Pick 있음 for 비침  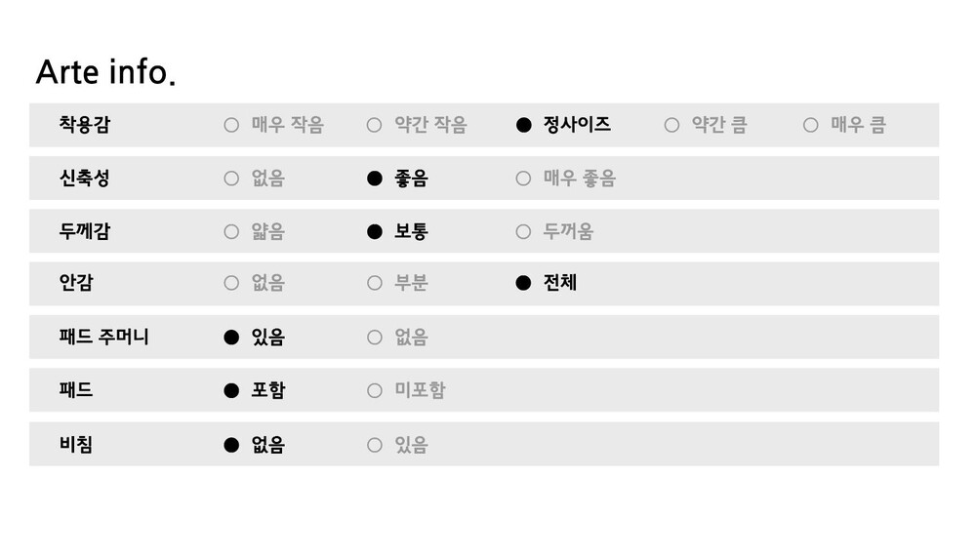[374, 445]
